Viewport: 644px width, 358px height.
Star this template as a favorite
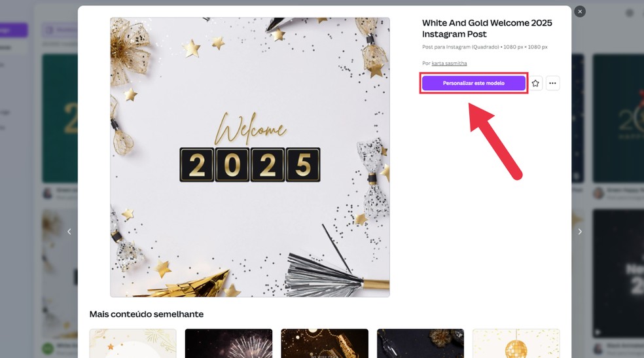tap(535, 83)
